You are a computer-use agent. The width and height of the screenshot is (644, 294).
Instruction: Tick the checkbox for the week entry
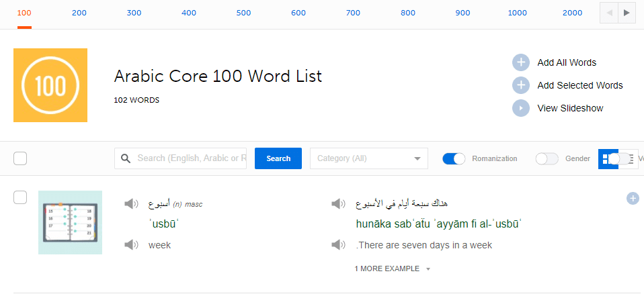20,197
